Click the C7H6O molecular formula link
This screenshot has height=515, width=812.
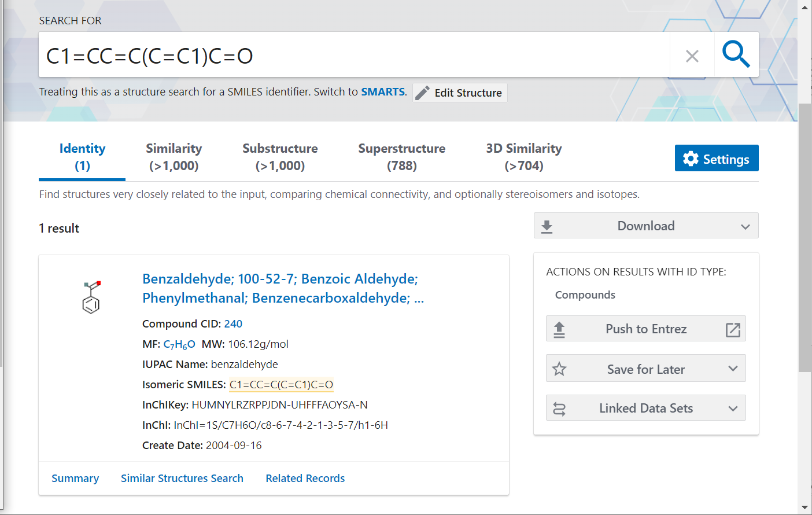(179, 344)
